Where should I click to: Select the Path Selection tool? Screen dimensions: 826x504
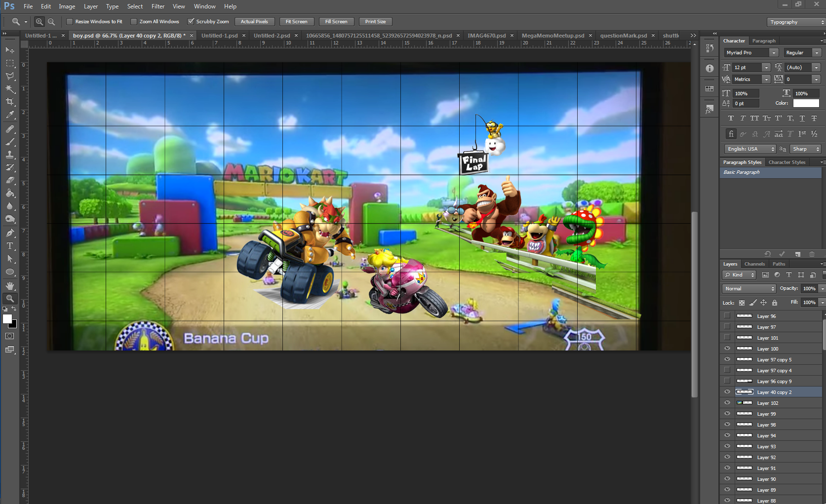point(10,259)
